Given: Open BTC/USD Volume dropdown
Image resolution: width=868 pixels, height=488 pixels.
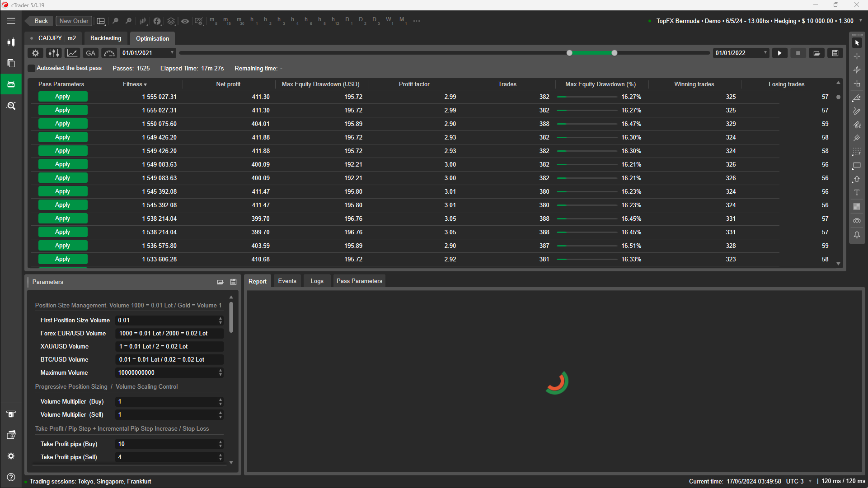Looking at the screenshot, I should [169, 359].
